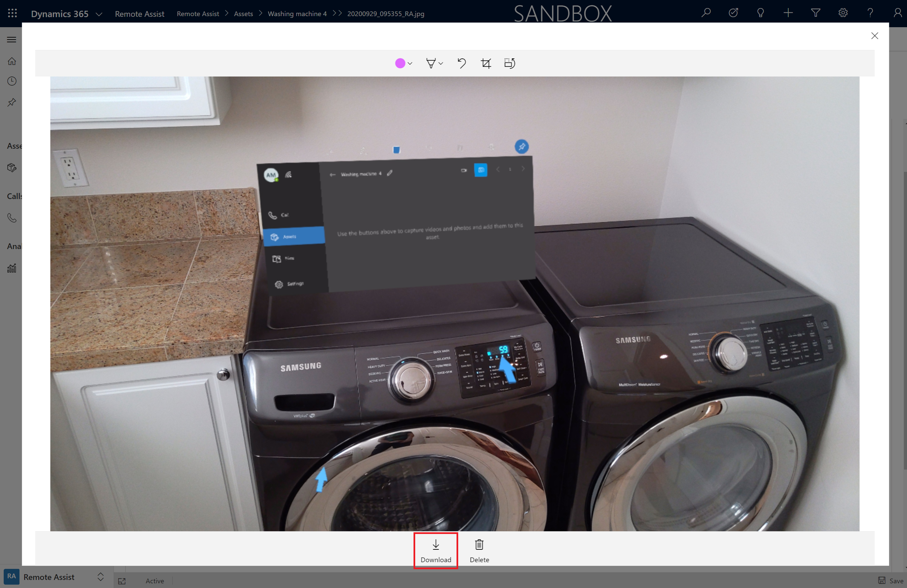The height and width of the screenshot is (588, 907).
Task: Click the Assets sidebar icon in HoloLens menu
Action: pos(293,237)
